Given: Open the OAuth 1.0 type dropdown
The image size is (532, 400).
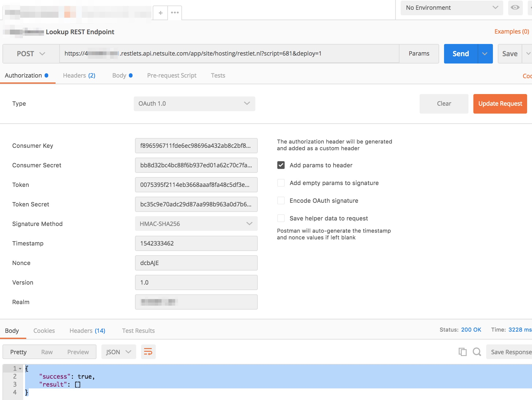Looking at the screenshot, I should [195, 104].
